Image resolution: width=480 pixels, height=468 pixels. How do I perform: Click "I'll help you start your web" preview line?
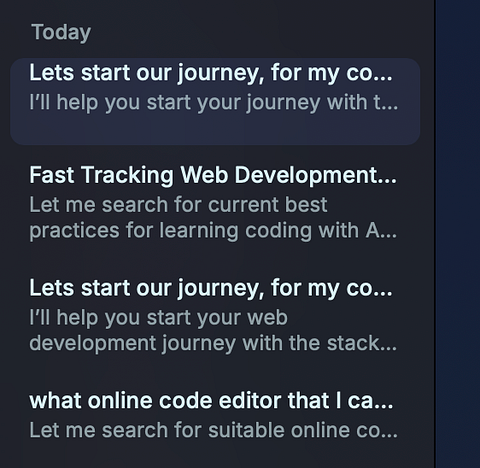[x=158, y=317]
